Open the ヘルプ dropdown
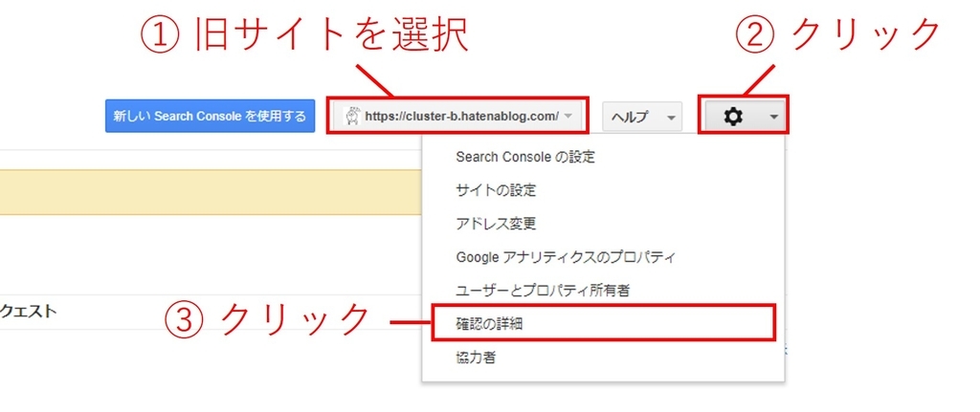Viewport: 980px width, 412px height. [x=642, y=117]
